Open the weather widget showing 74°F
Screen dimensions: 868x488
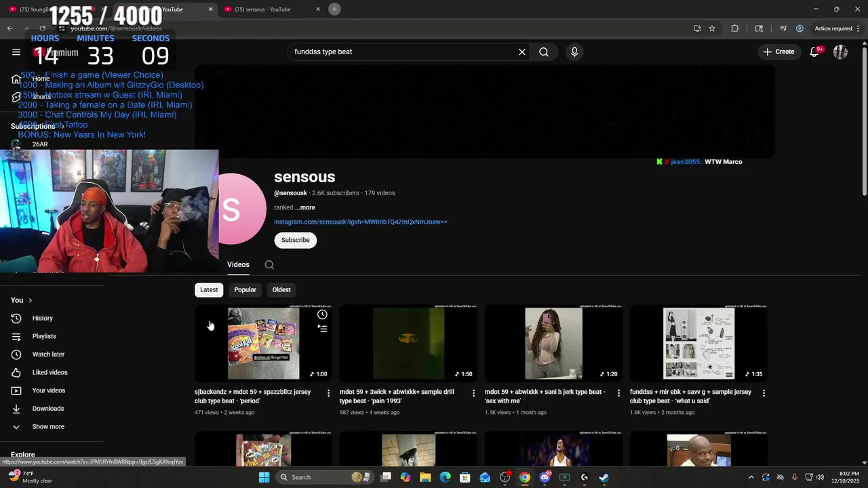click(31, 477)
